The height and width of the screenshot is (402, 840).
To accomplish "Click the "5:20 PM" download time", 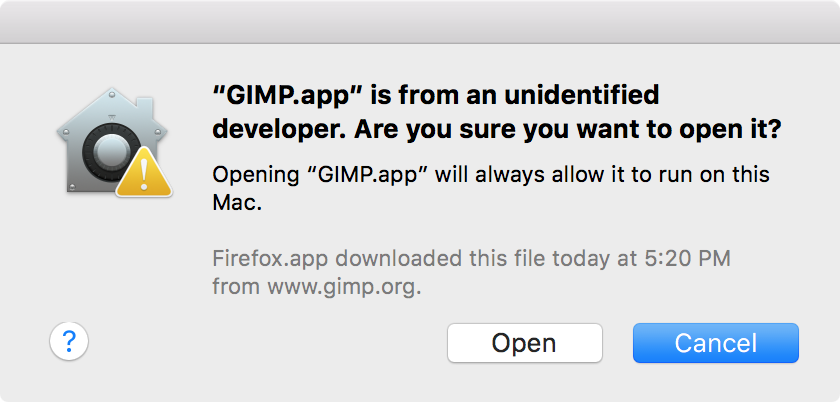I will 682,259.
